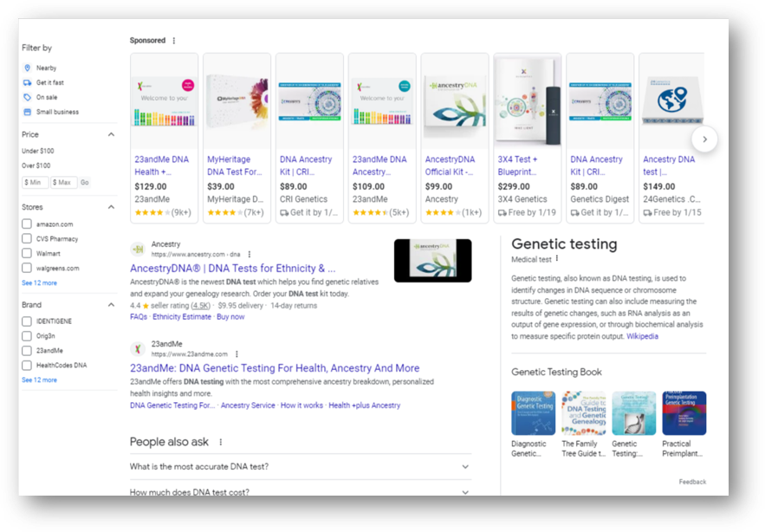Open the AncestryDNA DNA Tests for Ethnicity result
The height and width of the screenshot is (532, 765).
pos(233,269)
